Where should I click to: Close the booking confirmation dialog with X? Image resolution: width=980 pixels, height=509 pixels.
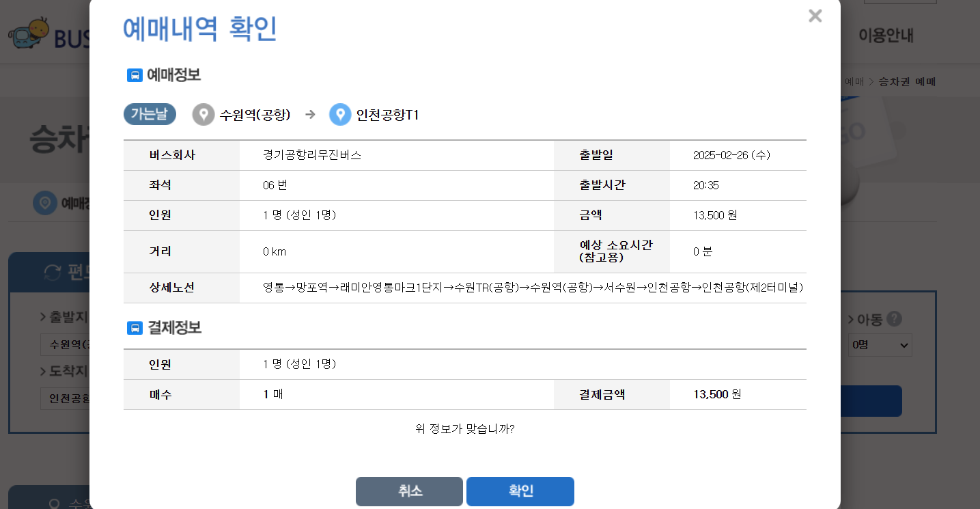coord(815,16)
